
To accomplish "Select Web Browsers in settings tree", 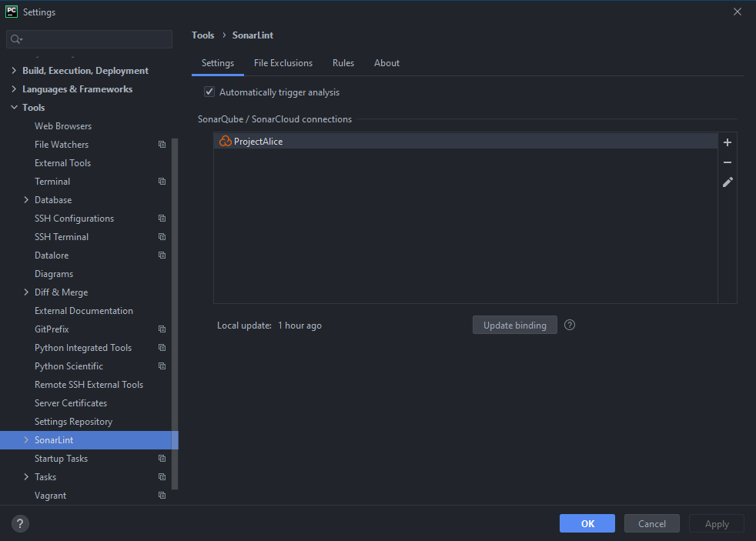I will (x=63, y=125).
